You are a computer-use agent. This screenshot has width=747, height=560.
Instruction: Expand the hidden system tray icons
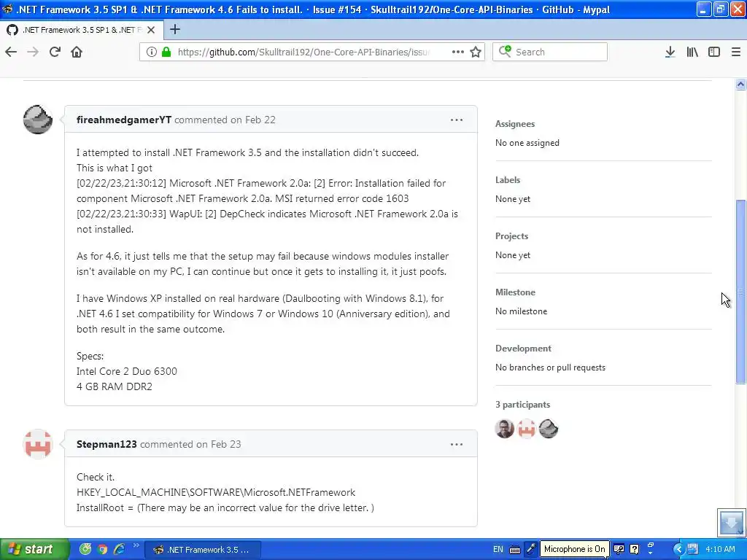point(678,550)
